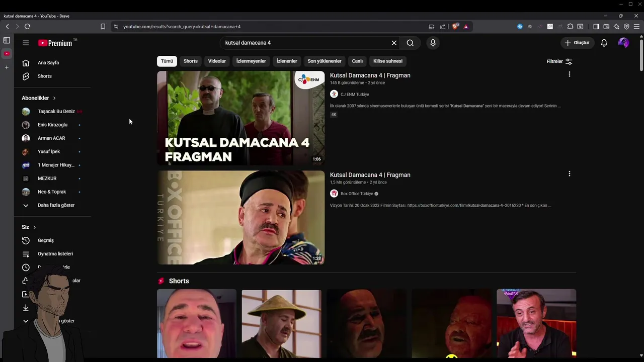Viewport: 644px width, 362px height.
Task: Open options menu for Box Office video
Action: (569, 174)
